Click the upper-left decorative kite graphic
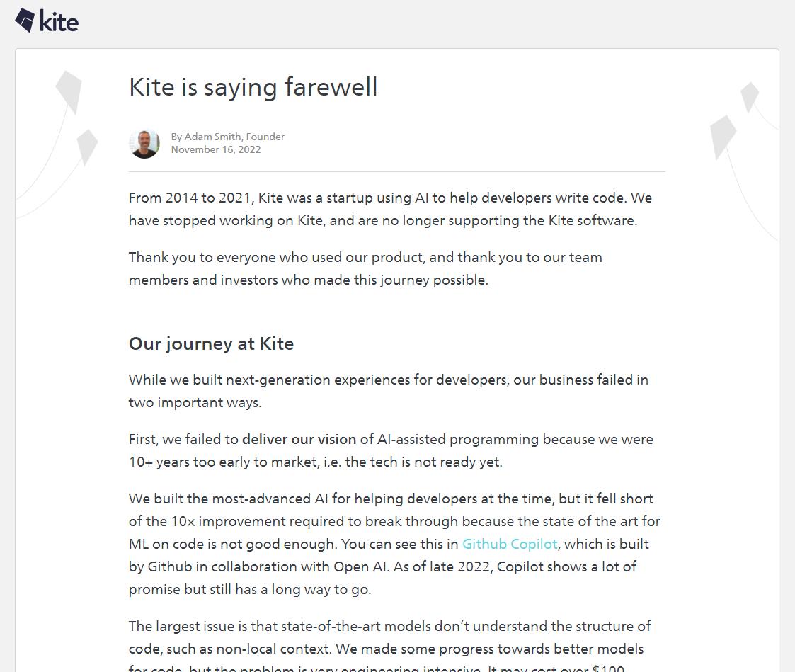The width and height of the screenshot is (795, 672). click(69, 90)
